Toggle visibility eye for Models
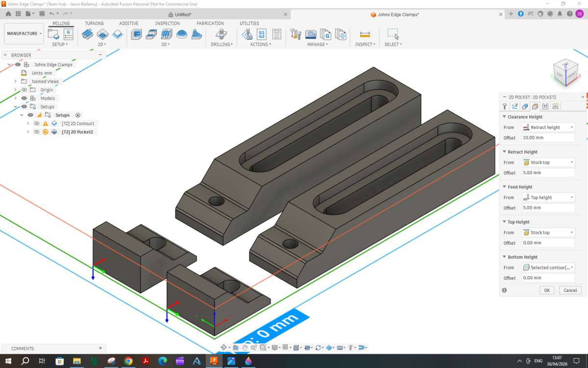The image size is (588, 368). pyautogui.click(x=24, y=98)
